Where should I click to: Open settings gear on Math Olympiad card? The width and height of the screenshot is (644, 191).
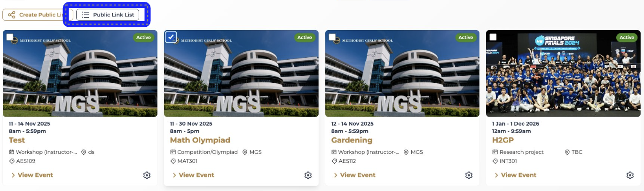coord(308,175)
